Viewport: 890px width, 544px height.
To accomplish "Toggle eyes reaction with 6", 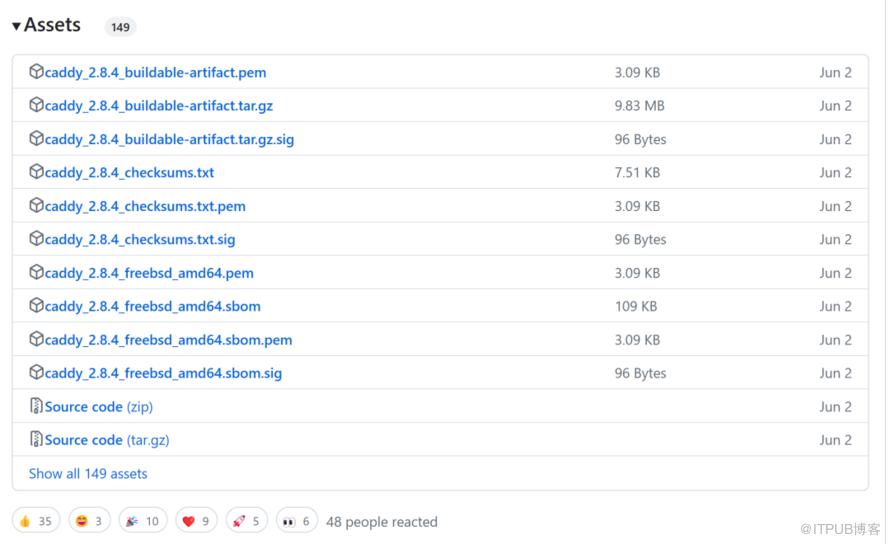I will click(297, 521).
